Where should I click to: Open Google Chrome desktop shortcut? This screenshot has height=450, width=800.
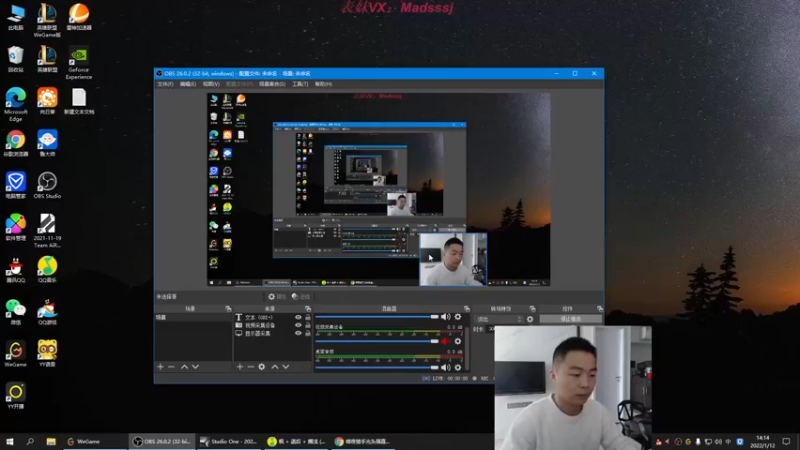tap(16, 143)
